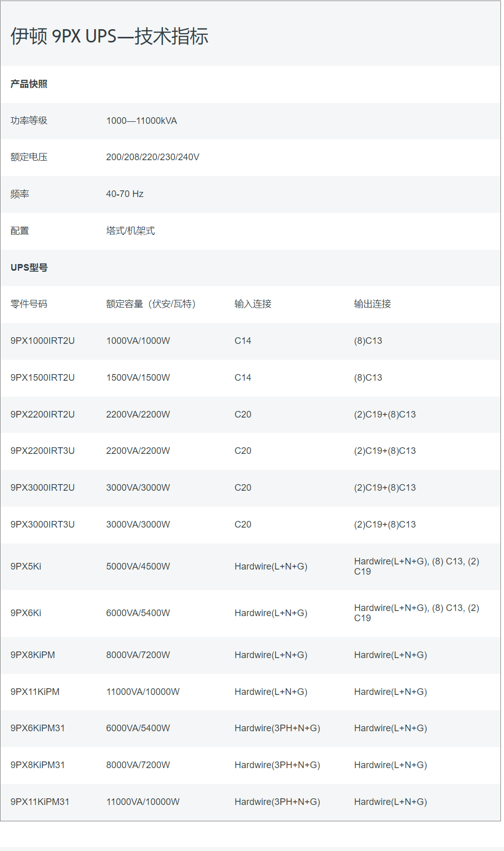Click the UPS型号 section header
This screenshot has width=504, height=851.
point(29,268)
